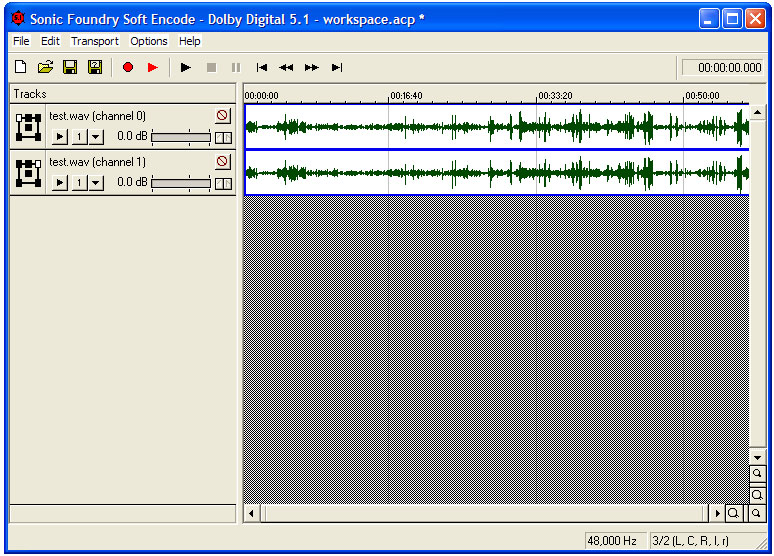Click the horizontal scrollbar right arrow

(717, 514)
